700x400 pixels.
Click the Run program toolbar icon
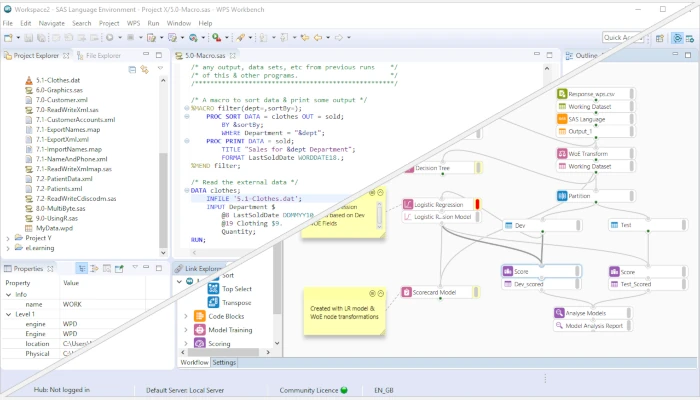[109, 38]
